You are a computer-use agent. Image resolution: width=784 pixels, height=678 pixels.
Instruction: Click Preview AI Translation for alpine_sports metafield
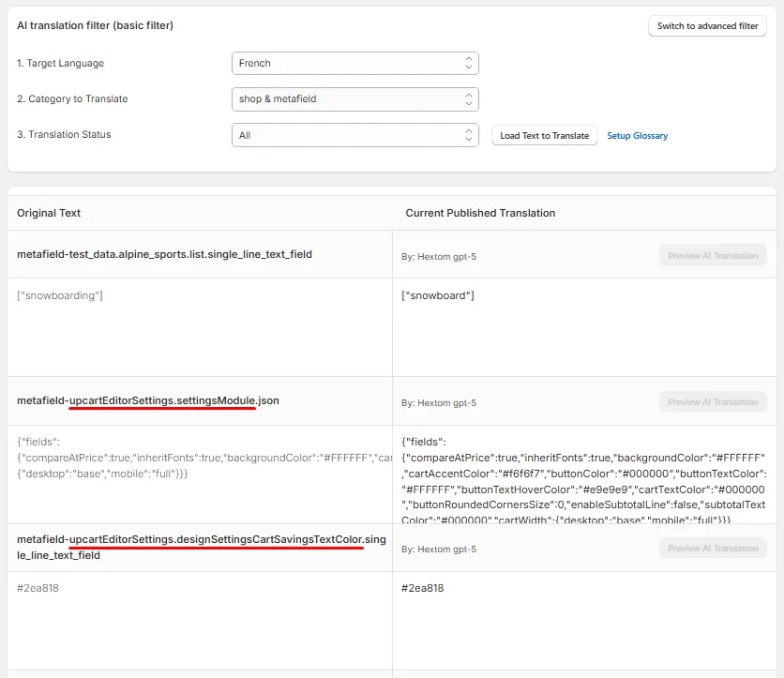coord(713,255)
